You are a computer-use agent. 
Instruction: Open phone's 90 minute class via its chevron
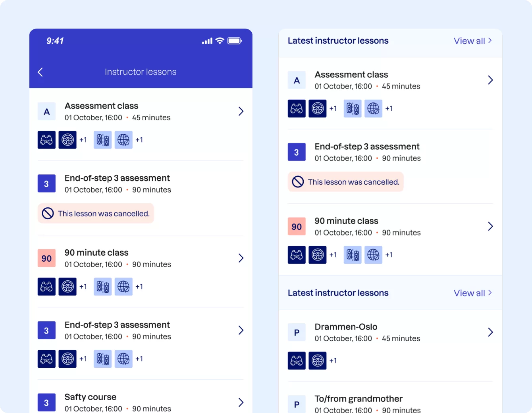tap(241, 258)
